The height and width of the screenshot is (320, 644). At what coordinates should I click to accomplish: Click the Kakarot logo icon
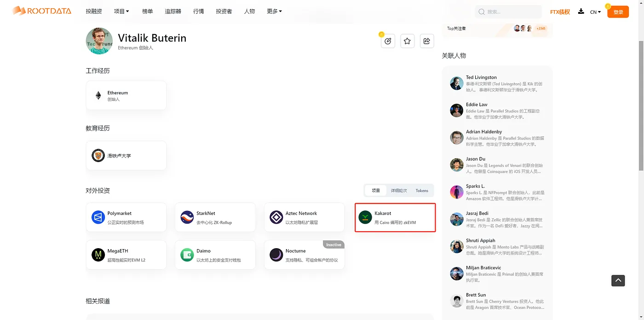coord(365,217)
